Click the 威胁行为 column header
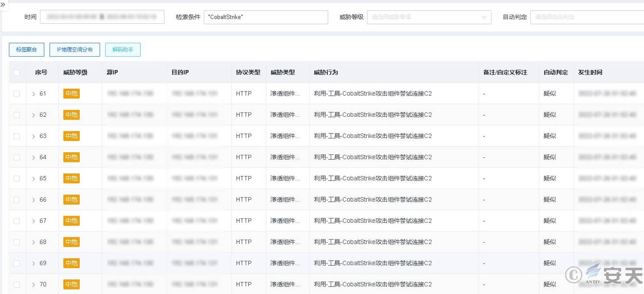Viewport: 644px width, 294px height. 326,72
